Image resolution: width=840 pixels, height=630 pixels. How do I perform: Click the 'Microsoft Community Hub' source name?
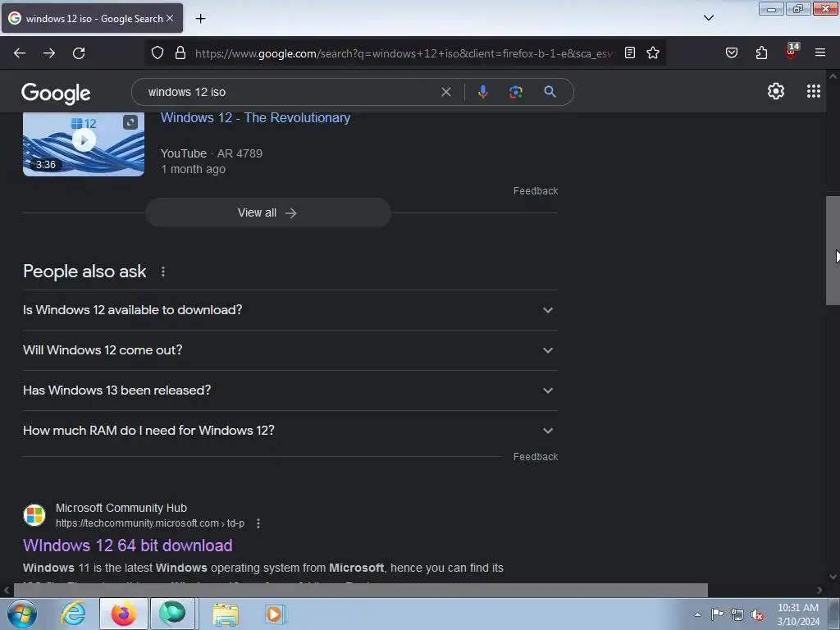click(x=121, y=508)
